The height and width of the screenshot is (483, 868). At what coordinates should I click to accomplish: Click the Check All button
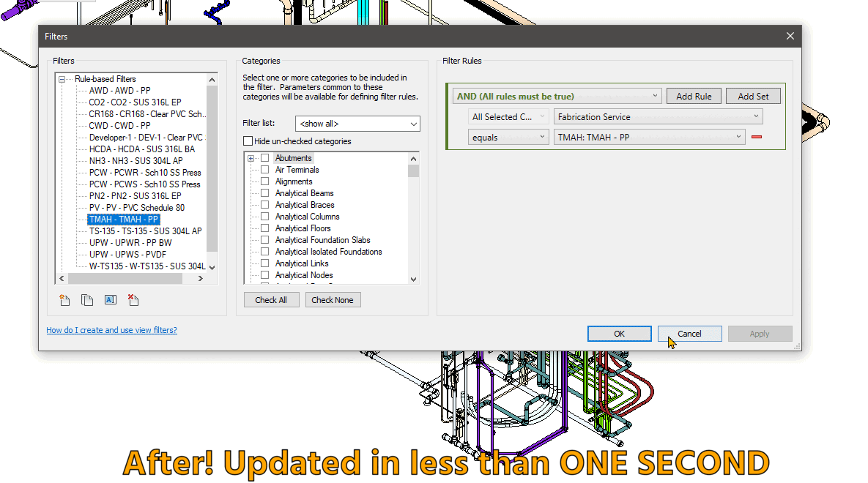(x=271, y=300)
